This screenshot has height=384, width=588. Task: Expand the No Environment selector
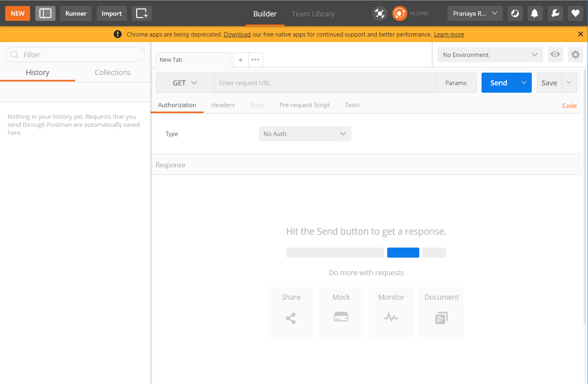coord(489,55)
